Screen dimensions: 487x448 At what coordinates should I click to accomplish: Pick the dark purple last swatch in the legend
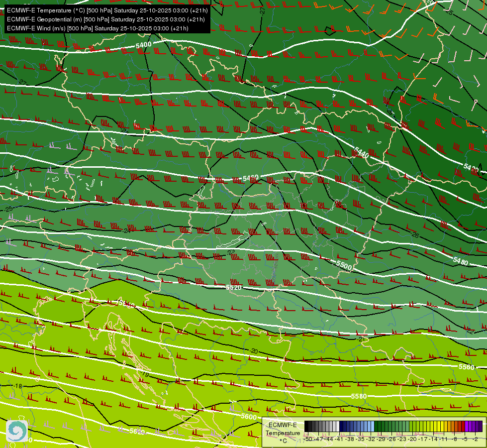point(481,426)
